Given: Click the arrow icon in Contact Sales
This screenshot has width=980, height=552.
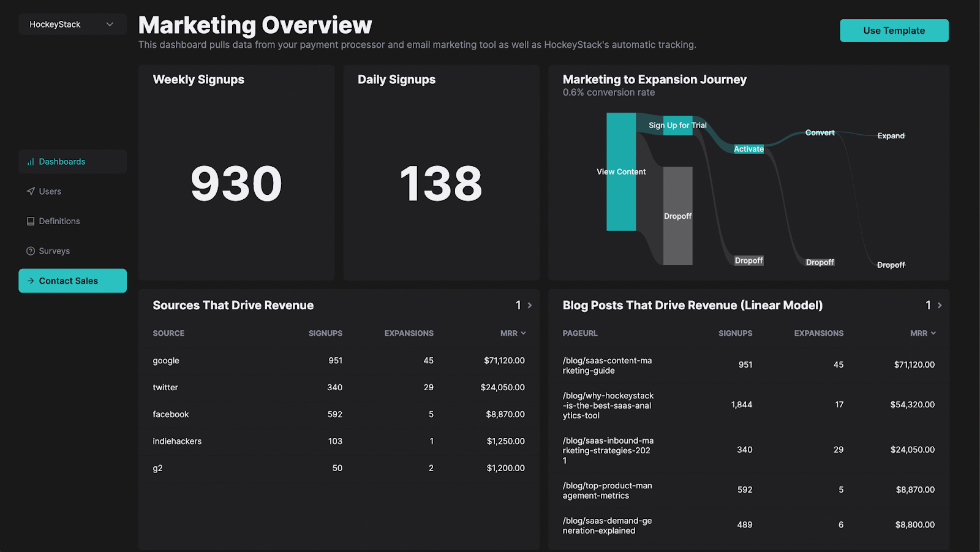Looking at the screenshot, I should [31, 281].
